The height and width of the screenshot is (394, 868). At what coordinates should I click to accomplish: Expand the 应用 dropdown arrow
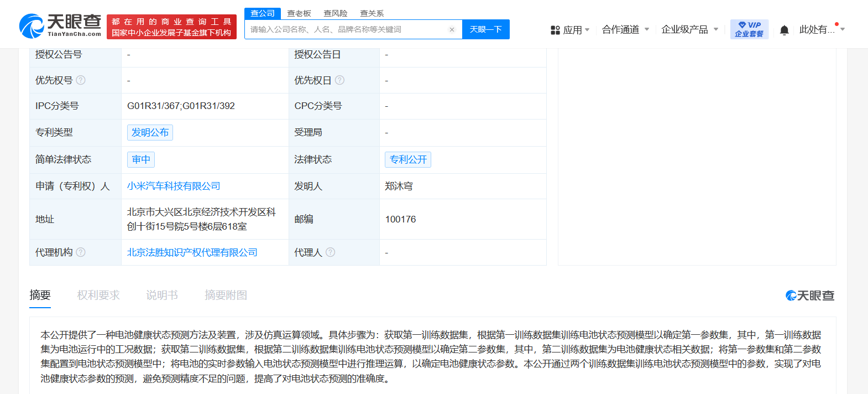[x=587, y=30]
